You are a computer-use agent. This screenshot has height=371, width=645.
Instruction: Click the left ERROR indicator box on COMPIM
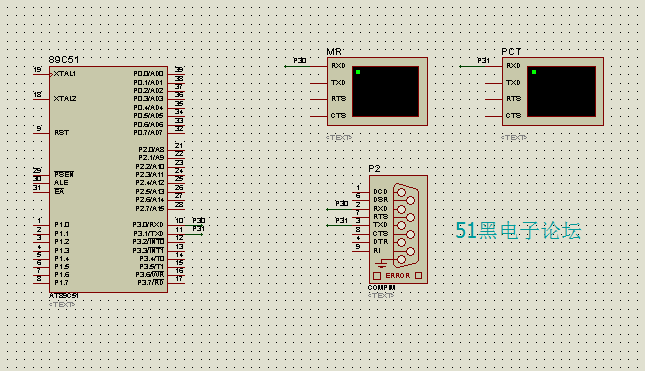(x=377, y=276)
